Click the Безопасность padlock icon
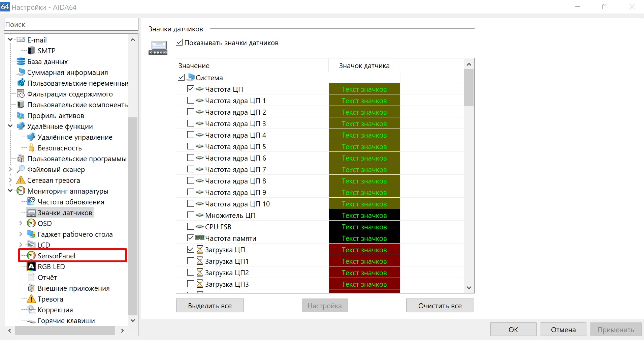Viewport: 644px width, 340px height. pos(31,148)
